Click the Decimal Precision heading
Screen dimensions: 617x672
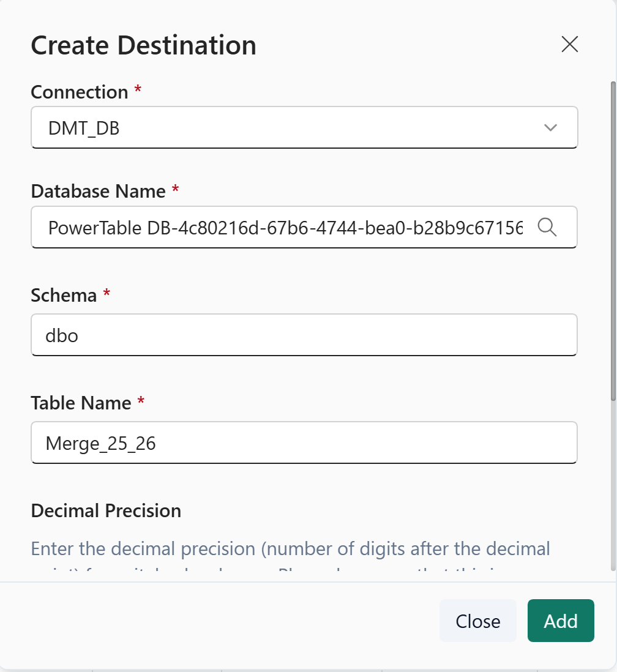(106, 510)
